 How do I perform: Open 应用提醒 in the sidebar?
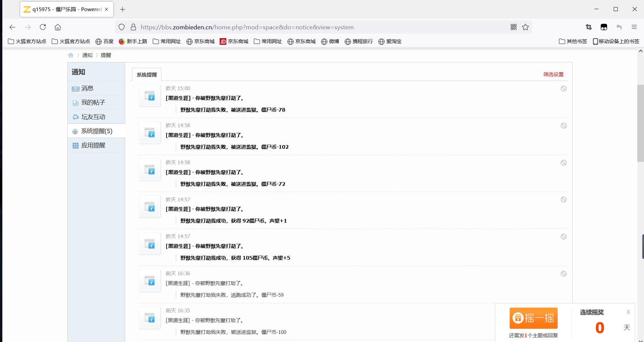pyautogui.click(x=93, y=145)
